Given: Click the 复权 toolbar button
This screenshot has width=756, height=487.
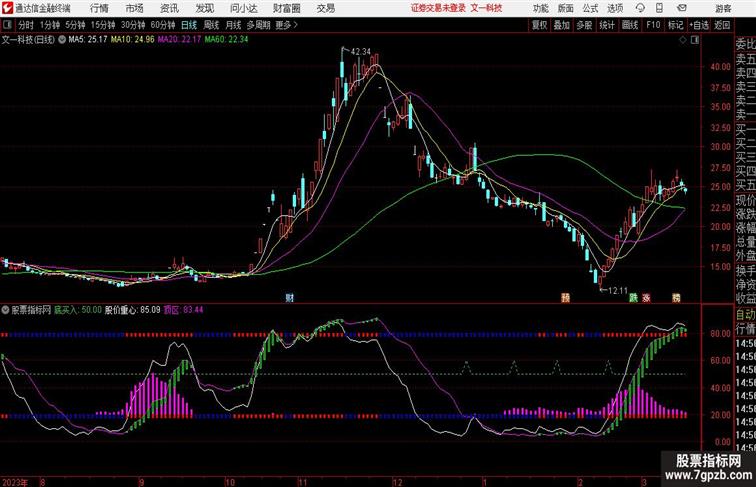Looking at the screenshot, I should [539, 25].
